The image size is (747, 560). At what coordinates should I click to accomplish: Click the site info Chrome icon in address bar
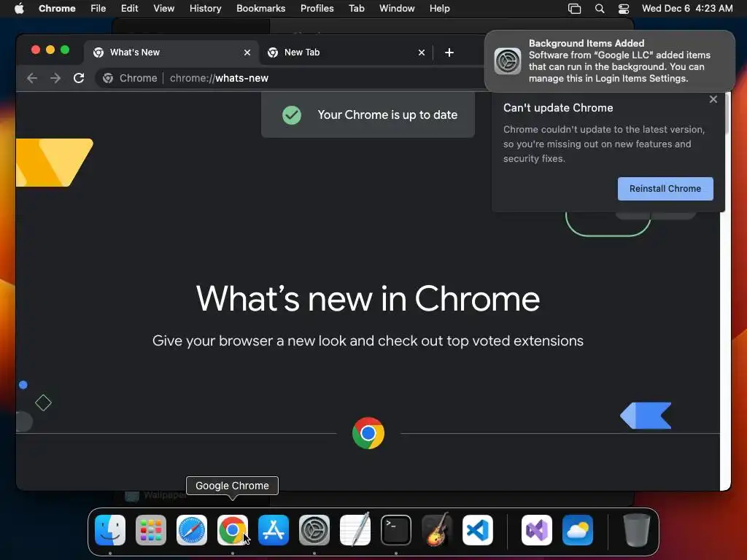pos(108,78)
